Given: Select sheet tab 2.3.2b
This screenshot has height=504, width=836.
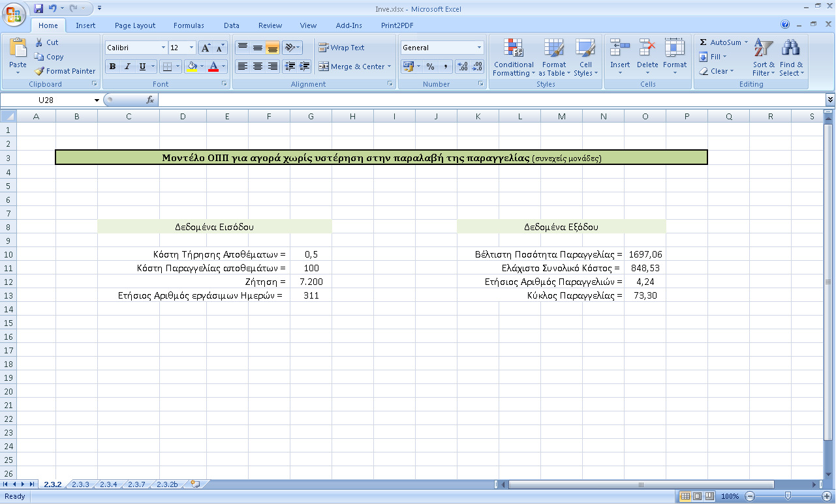Looking at the screenshot, I should (166, 484).
